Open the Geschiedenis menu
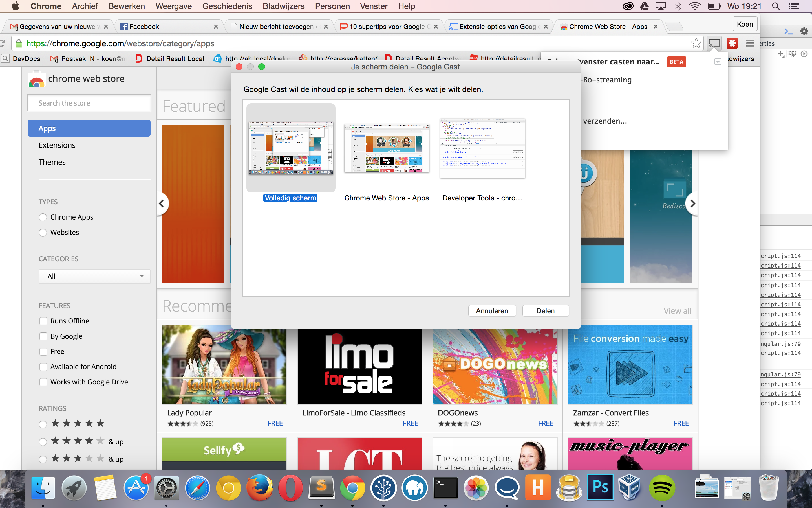The image size is (812, 508). (227, 6)
